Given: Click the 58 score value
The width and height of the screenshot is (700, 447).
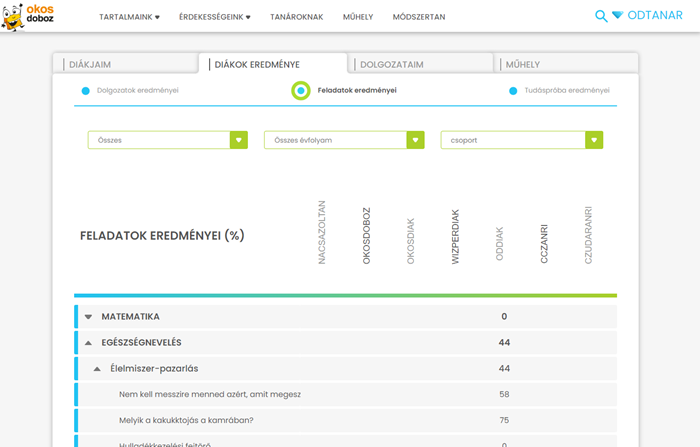Looking at the screenshot, I should 504,394.
